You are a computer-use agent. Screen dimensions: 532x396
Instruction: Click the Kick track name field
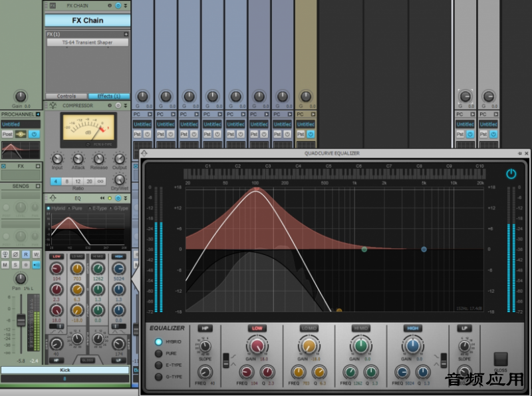coord(65,370)
